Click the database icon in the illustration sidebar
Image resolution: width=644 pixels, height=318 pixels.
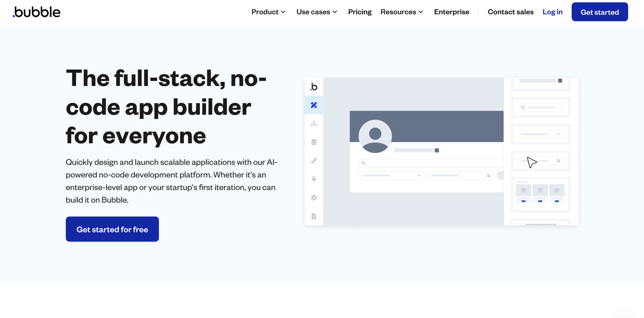coord(314,142)
